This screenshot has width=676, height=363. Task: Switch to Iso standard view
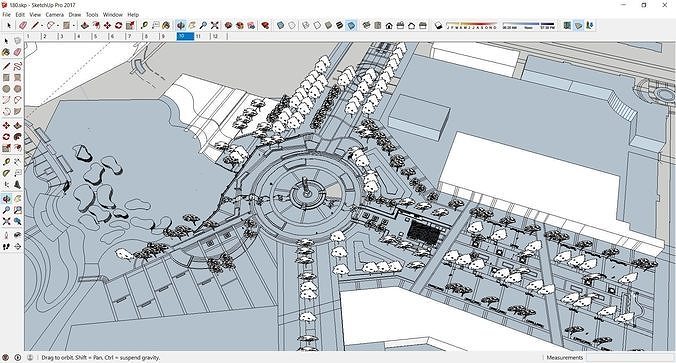tap(366, 25)
